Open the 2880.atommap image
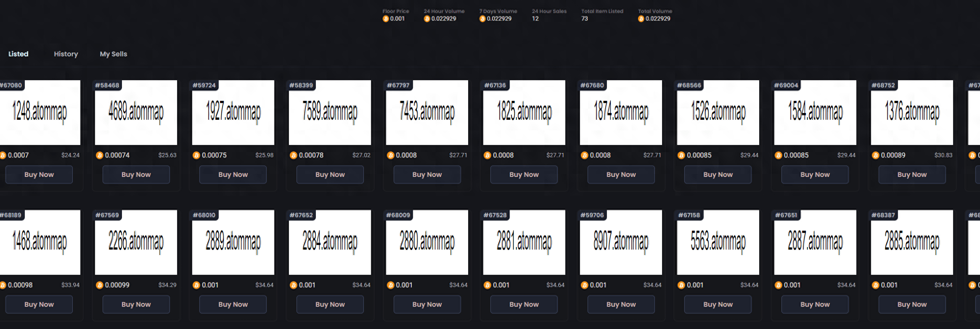Screen dimensions: 980x329 click(427, 242)
